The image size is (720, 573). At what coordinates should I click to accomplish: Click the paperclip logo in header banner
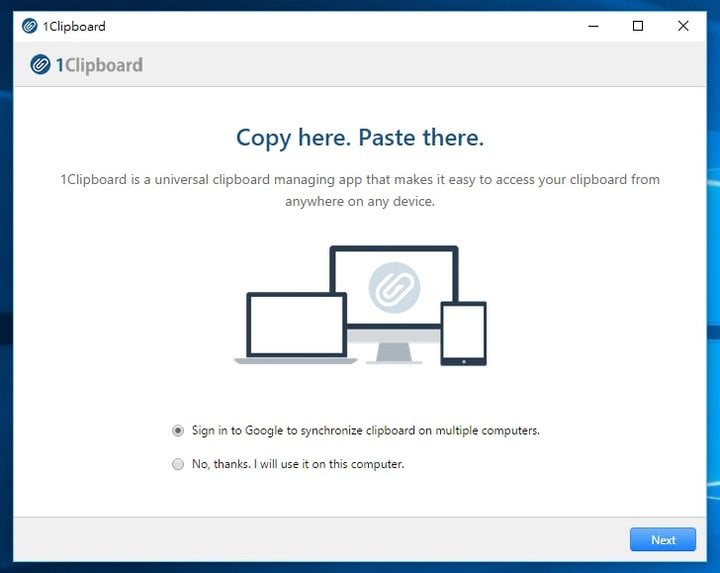tap(40, 65)
